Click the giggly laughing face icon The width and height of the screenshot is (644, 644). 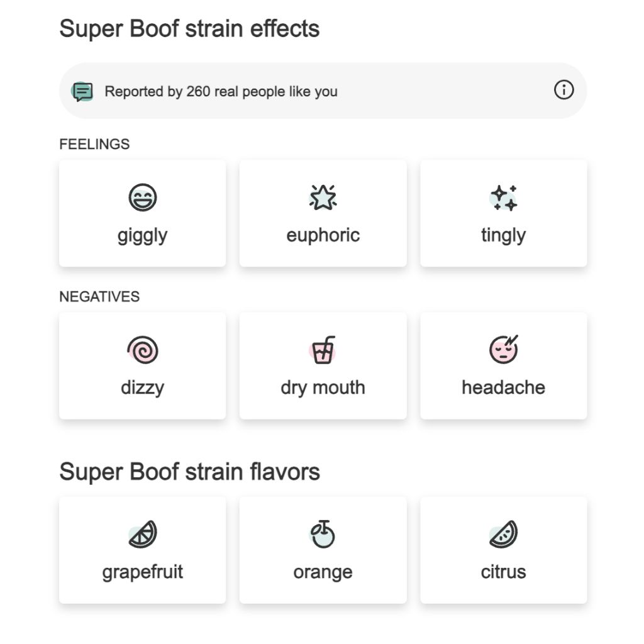143,197
